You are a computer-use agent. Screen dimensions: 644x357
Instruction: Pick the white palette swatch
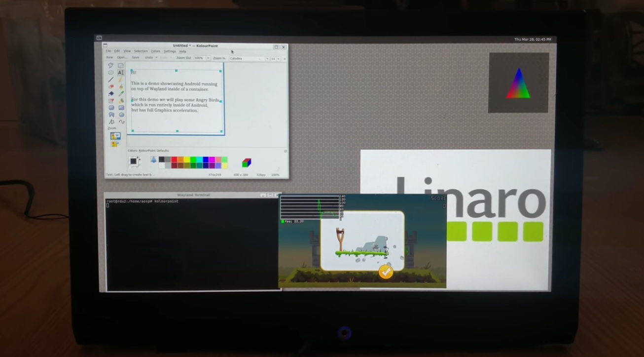click(161, 165)
